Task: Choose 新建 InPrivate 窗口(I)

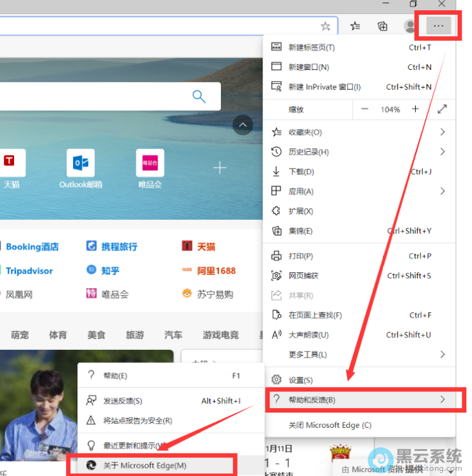Action: coord(324,87)
